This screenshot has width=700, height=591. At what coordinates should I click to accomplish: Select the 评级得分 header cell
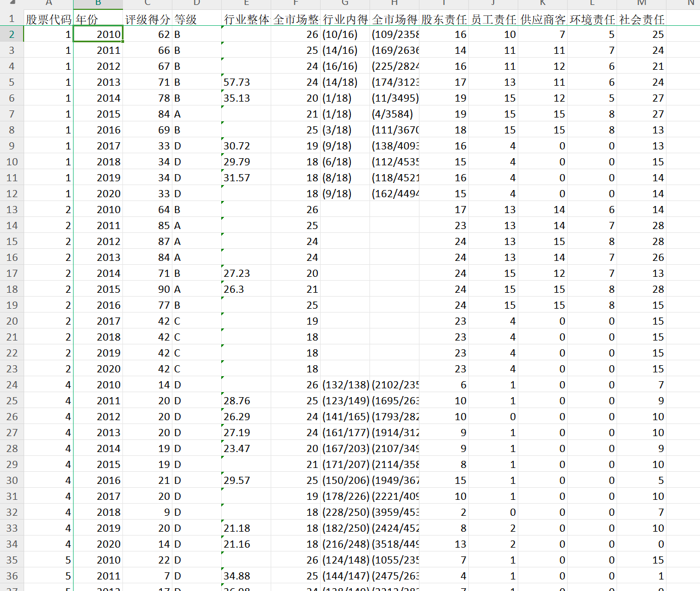pyautogui.click(x=147, y=19)
